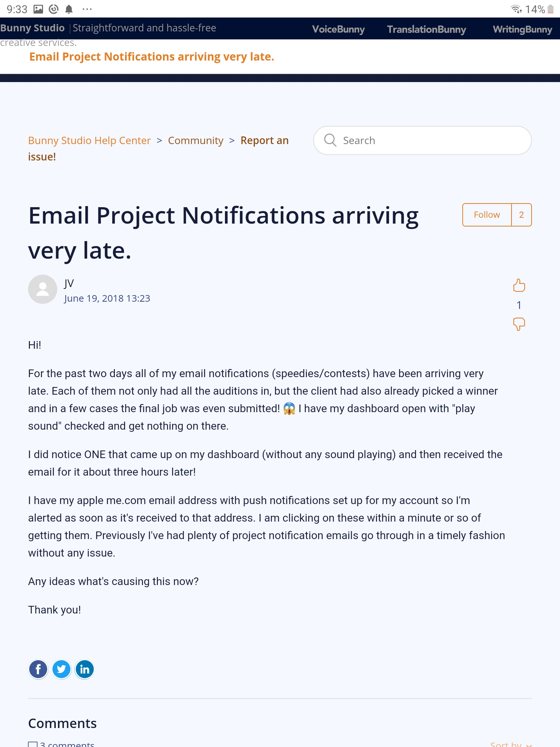
Task: Open the VoiceBunny menu item
Action: coord(338,29)
